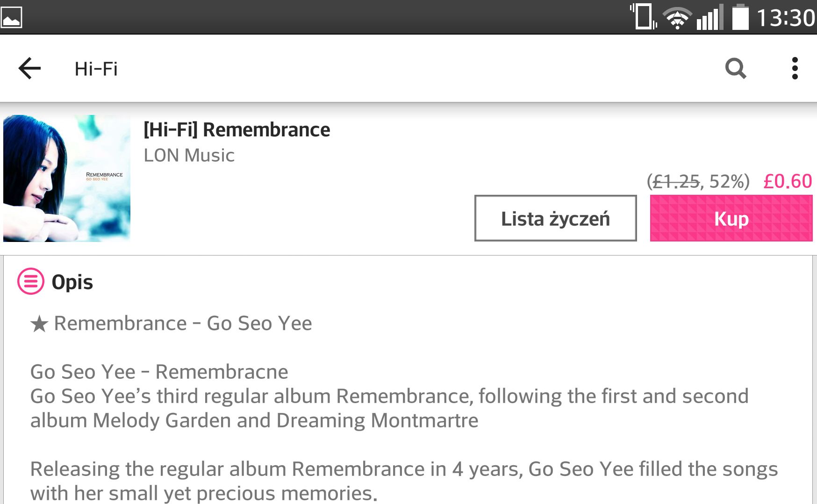The height and width of the screenshot is (504, 817).
Task: Tap the [Hi-Fi] Remembrance album title
Action: pyautogui.click(x=236, y=130)
